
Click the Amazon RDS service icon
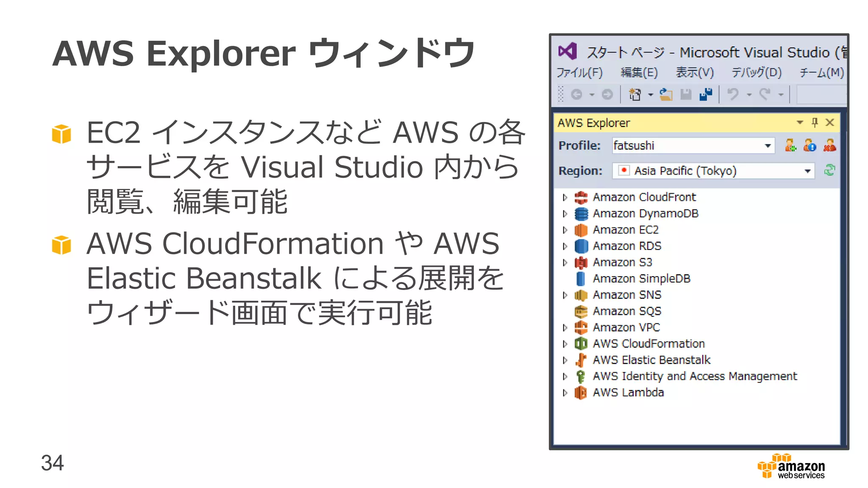[581, 246]
